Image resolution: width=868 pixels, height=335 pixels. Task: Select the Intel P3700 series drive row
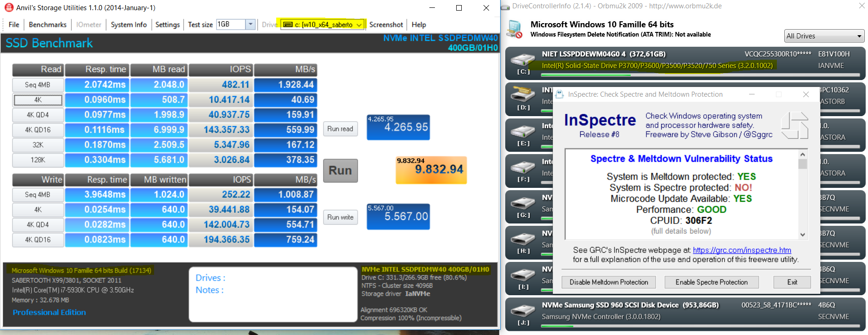[685, 63]
